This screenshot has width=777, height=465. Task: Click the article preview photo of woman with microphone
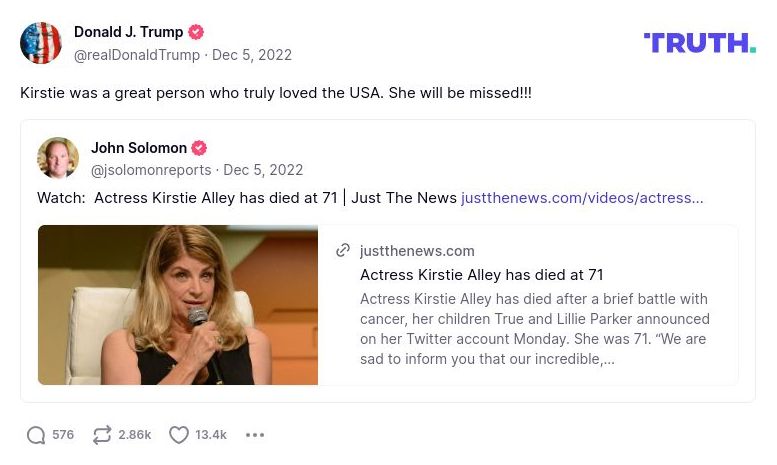pyautogui.click(x=178, y=305)
